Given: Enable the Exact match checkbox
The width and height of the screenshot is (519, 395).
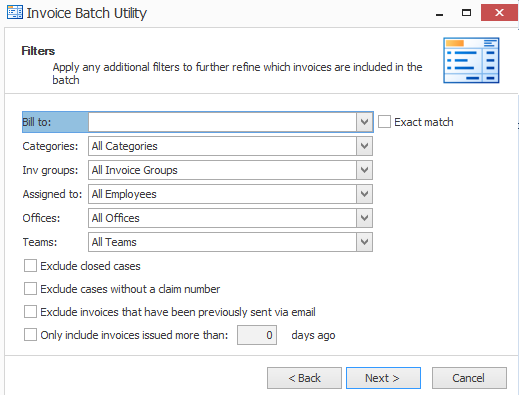Looking at the screenshot, I should tap(384, 122).
